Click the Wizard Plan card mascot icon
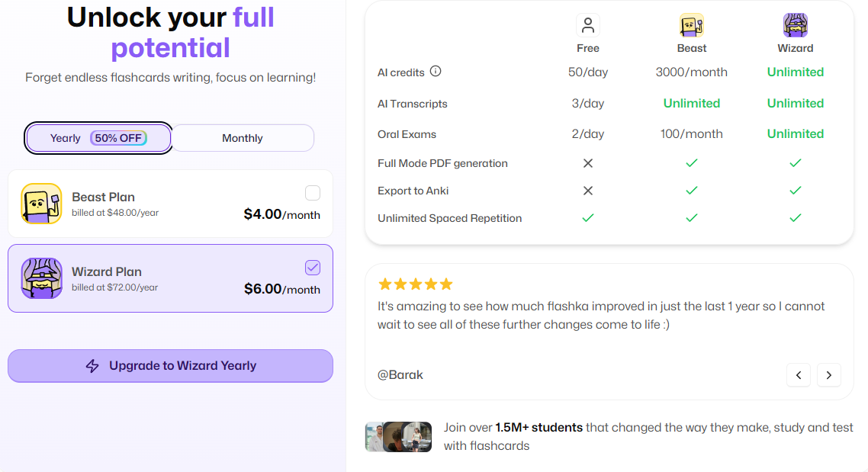This screenshot has height=472, width=868. click(x=41, y=278)
